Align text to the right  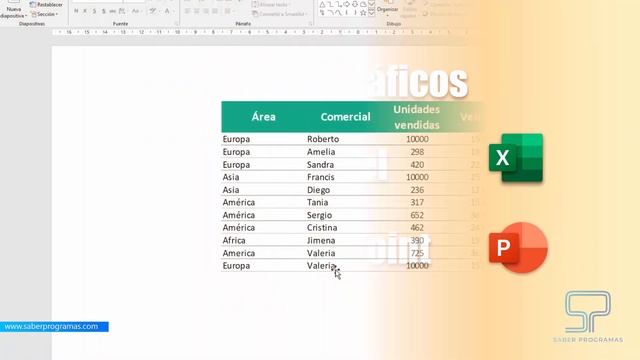coord(206,11)
